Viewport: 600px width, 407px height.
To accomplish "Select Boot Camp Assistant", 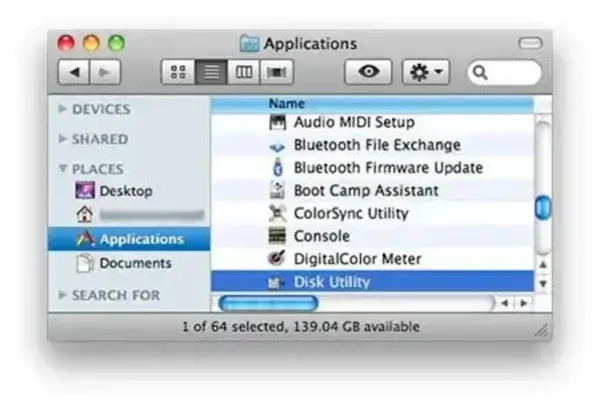I will tap(372, 190).
